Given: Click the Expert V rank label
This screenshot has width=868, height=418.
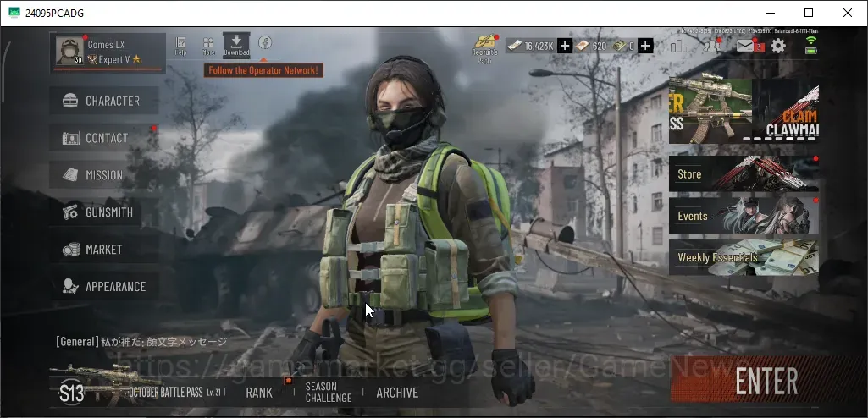Looking at the screenshot, I should click(x=114, y=59).
